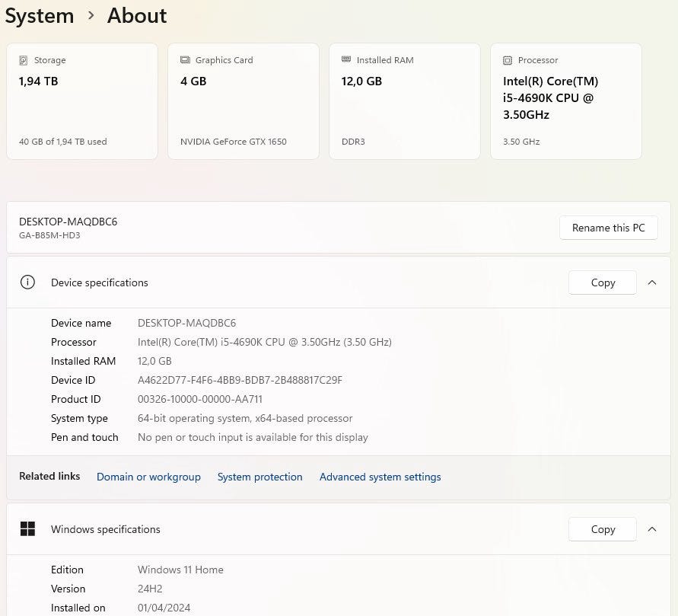This screenshot has width=678, height=616.
Task: Open the System protection link
Action: point(259,477)
